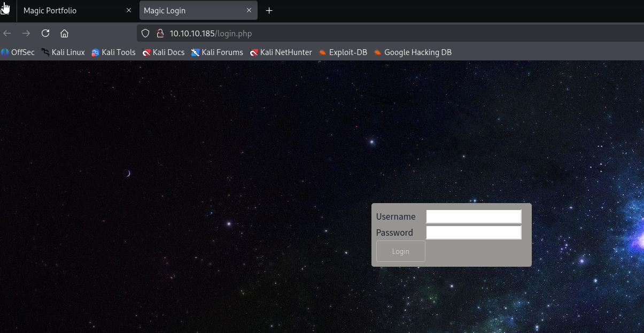Open the Exploit-DB bookmark
Screen dimensions: 644x333
click(343, 52)
